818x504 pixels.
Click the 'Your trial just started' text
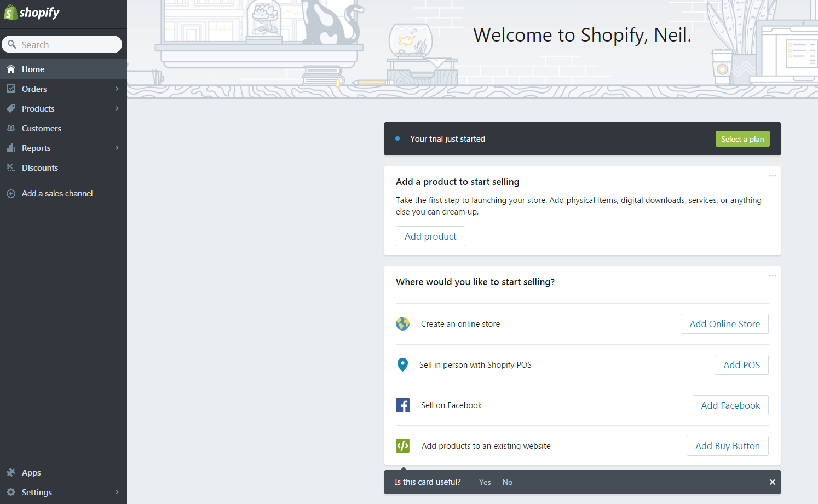(447, 139)
